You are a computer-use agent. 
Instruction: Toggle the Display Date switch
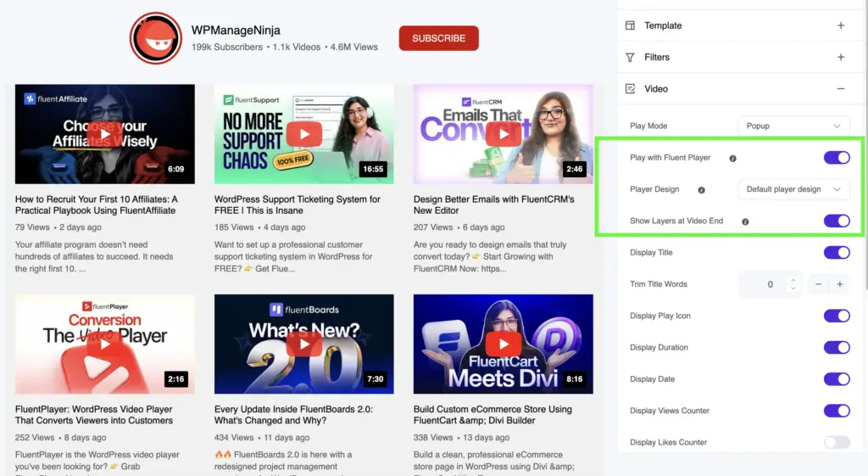click(837, 378)
